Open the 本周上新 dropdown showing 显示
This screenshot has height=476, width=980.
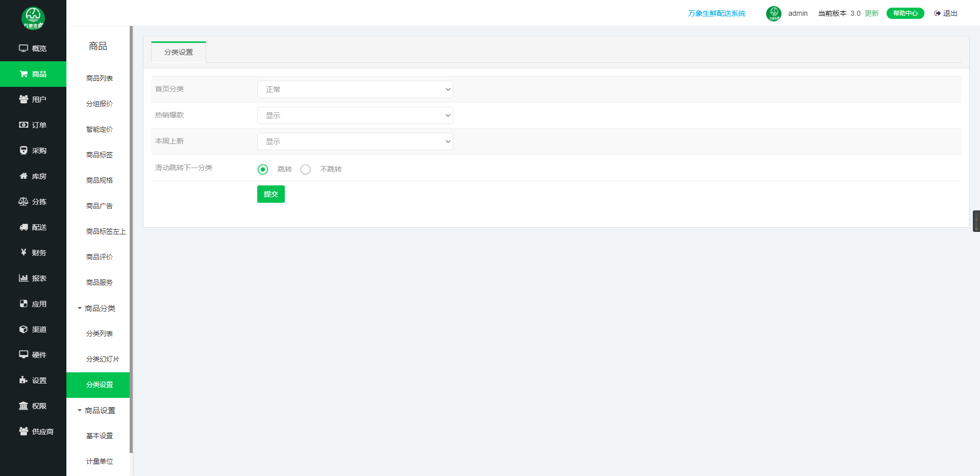(355, 141)
